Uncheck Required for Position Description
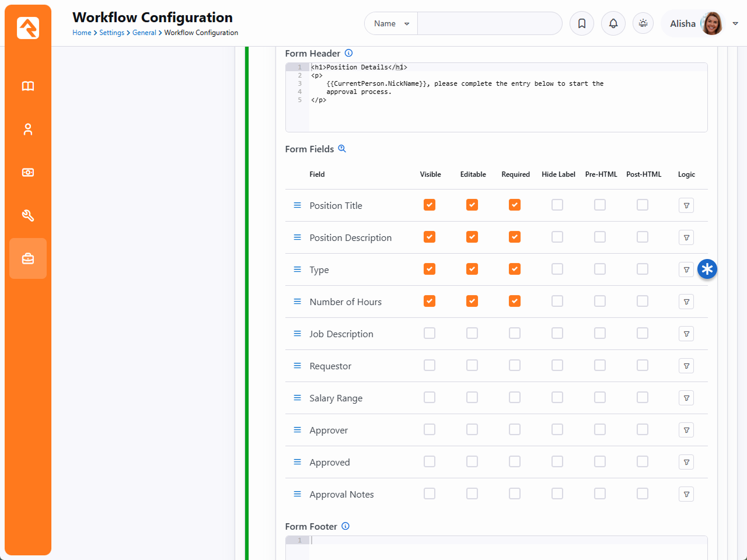This screenshot has height=560, width=747. 515,237
